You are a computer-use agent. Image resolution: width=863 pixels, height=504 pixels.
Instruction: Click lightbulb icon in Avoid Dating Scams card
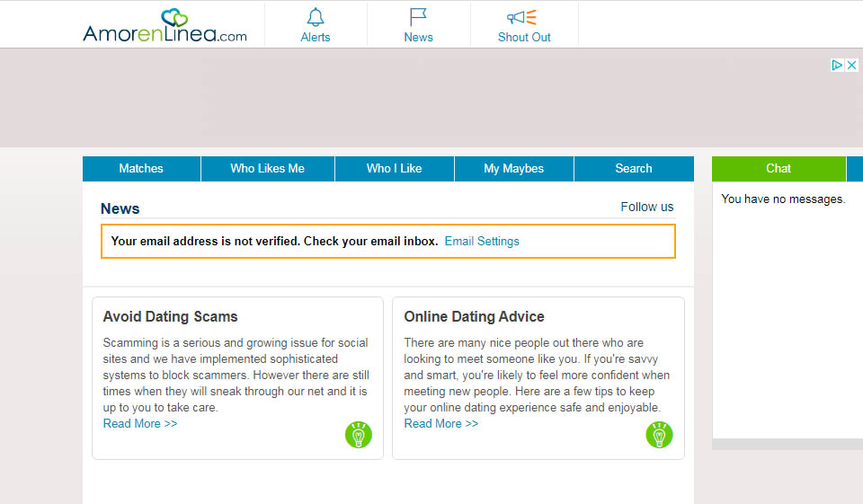358,435
